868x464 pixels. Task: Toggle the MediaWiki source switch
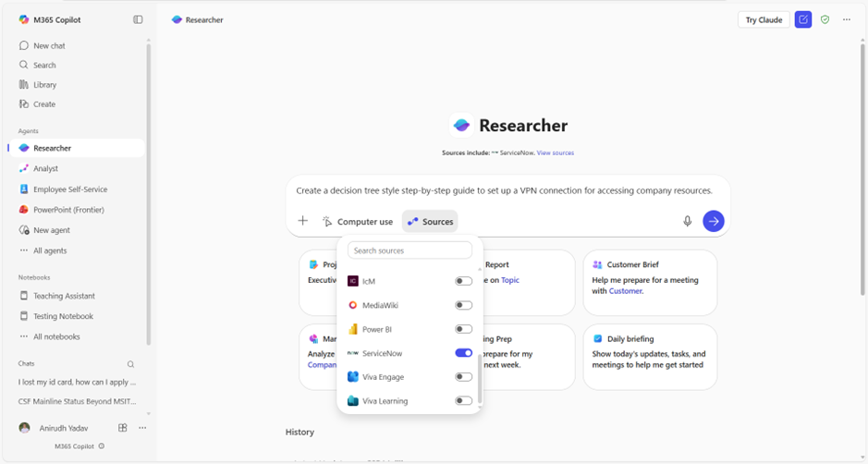(x=463, y=305)
